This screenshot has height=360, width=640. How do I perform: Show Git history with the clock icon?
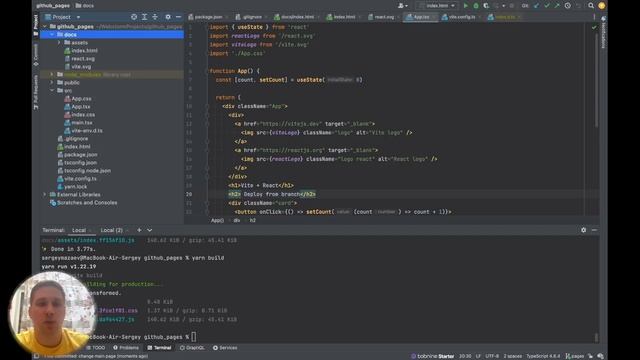(568, 6)
